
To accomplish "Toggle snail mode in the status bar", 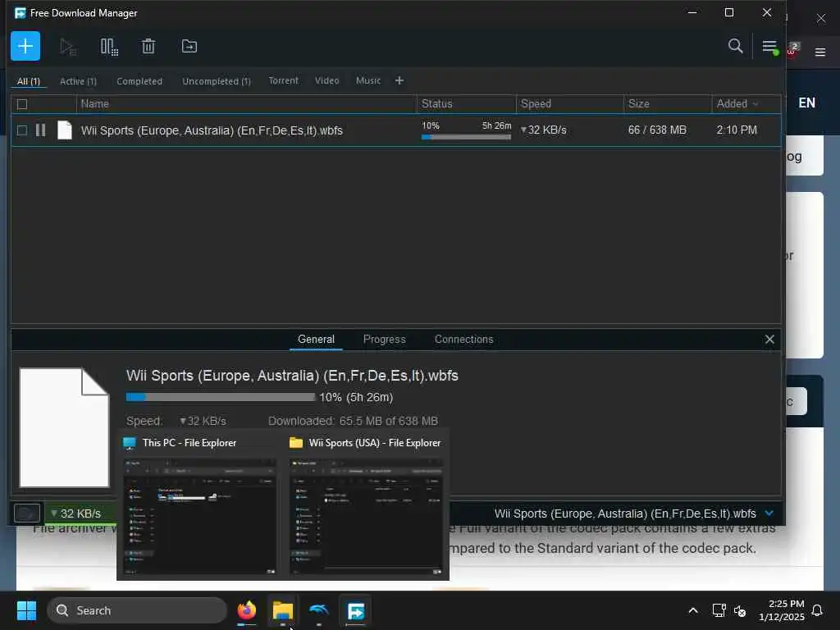I will coord(27,514).
